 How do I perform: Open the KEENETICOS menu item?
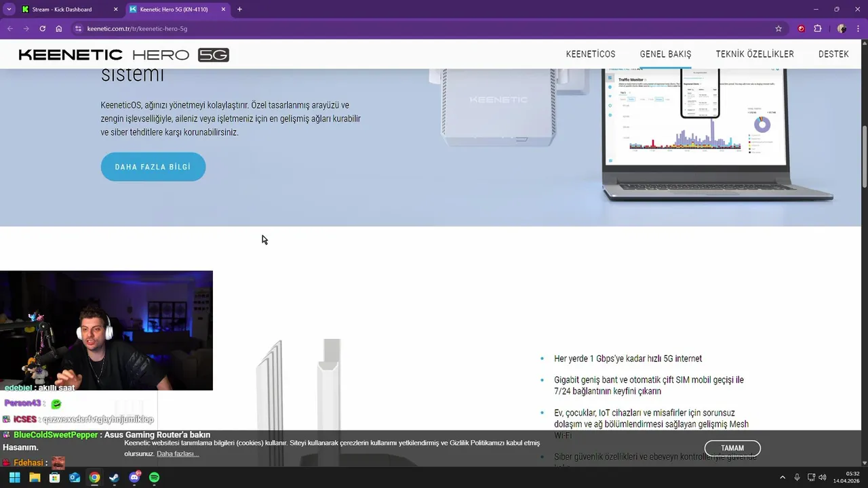pos(591,54)
